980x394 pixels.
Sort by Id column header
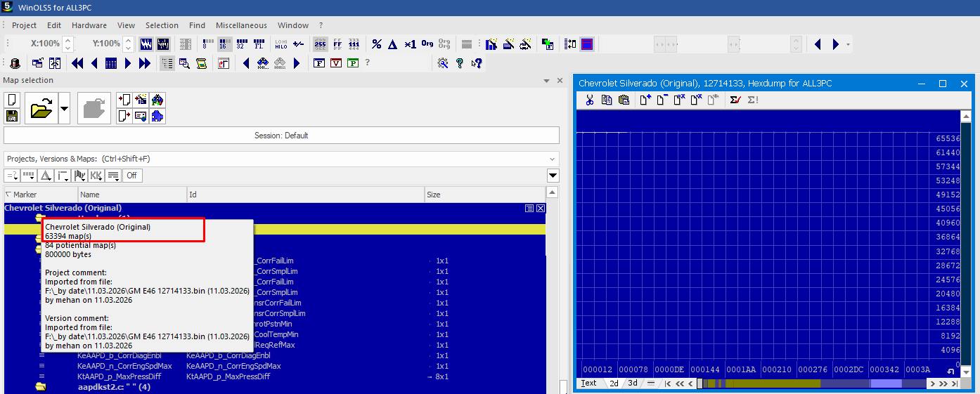306,195
